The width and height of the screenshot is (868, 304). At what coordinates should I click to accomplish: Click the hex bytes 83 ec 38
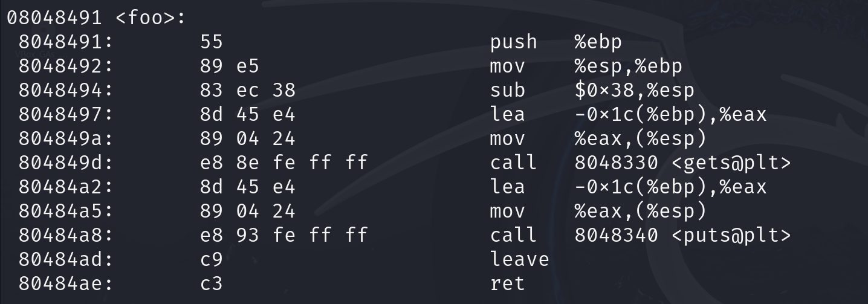point(247,90)
